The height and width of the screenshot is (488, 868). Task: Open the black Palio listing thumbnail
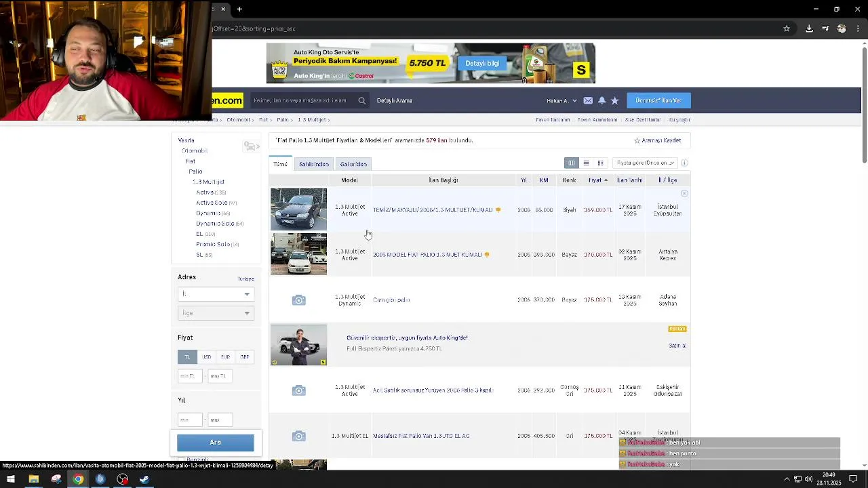[x=298, y=209]
